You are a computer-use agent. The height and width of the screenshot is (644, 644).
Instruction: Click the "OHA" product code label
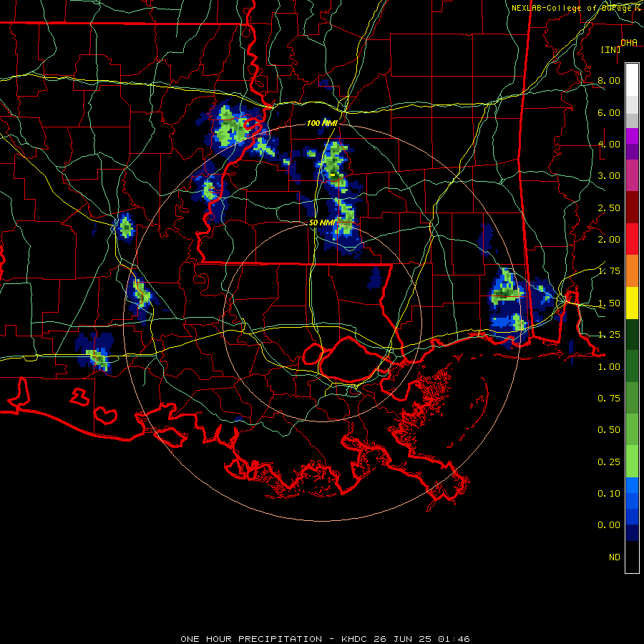[x=629, y=43]
